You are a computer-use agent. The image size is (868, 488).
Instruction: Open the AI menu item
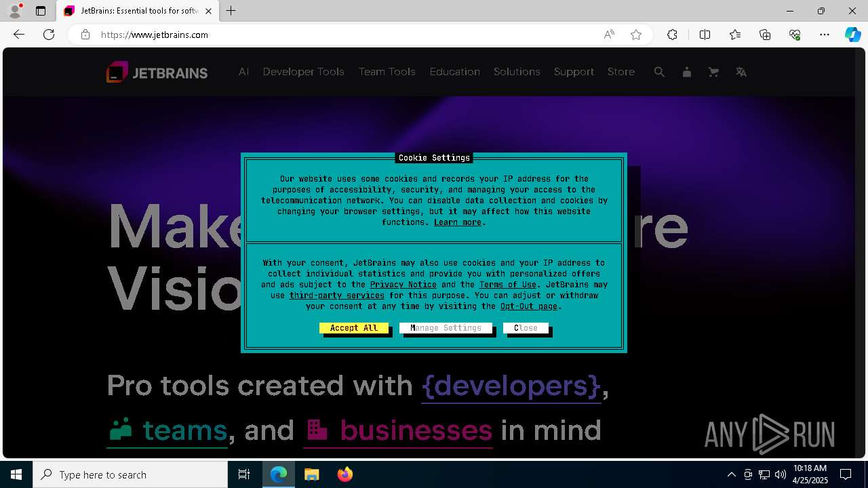(x=243, y=72)
